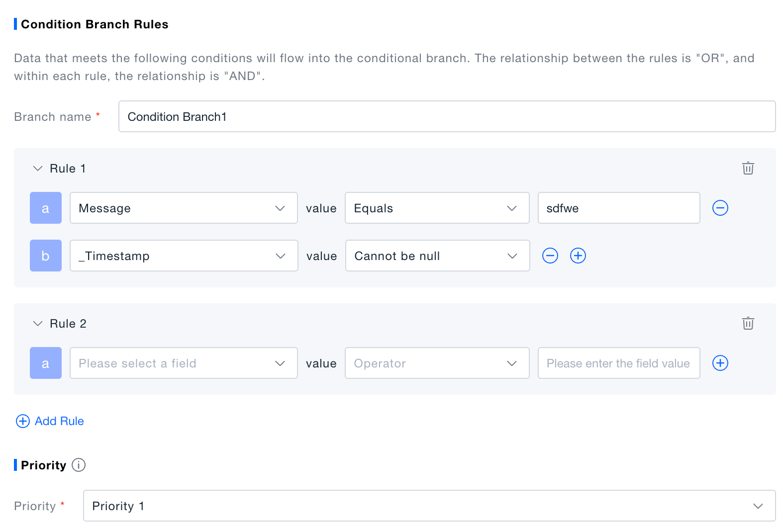Viewport: 783px width, 532px height.
Task: Delete Rule 2 using trash icon
Action: coord(748,324)
